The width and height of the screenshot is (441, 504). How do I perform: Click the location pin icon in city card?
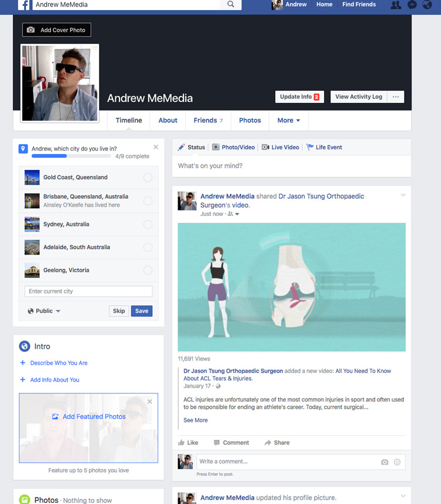pos(23,149)
